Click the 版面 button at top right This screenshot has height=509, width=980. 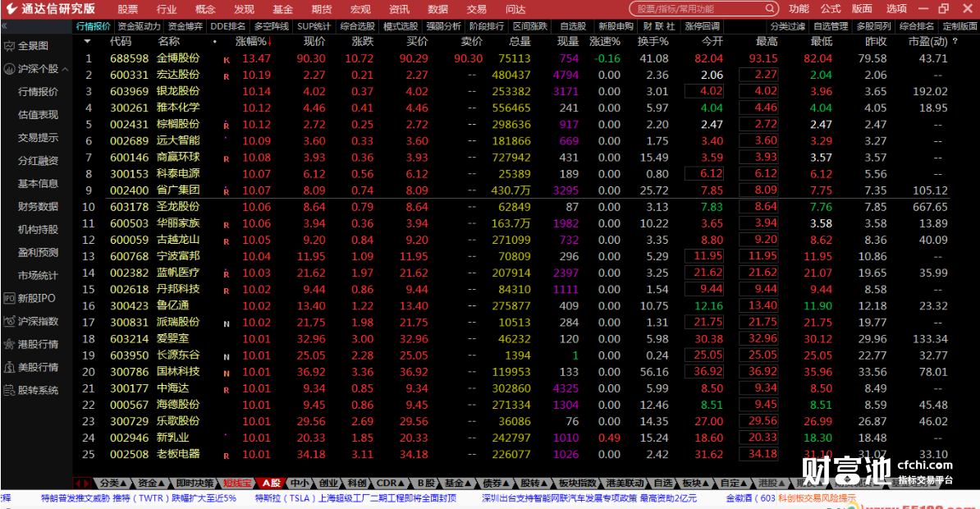862,9
